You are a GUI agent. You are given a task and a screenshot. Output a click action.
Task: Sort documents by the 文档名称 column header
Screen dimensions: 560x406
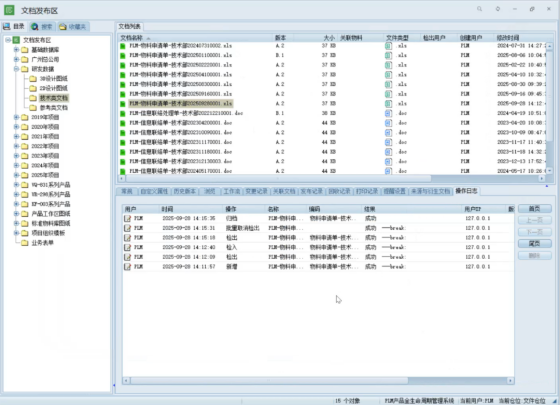131,37
